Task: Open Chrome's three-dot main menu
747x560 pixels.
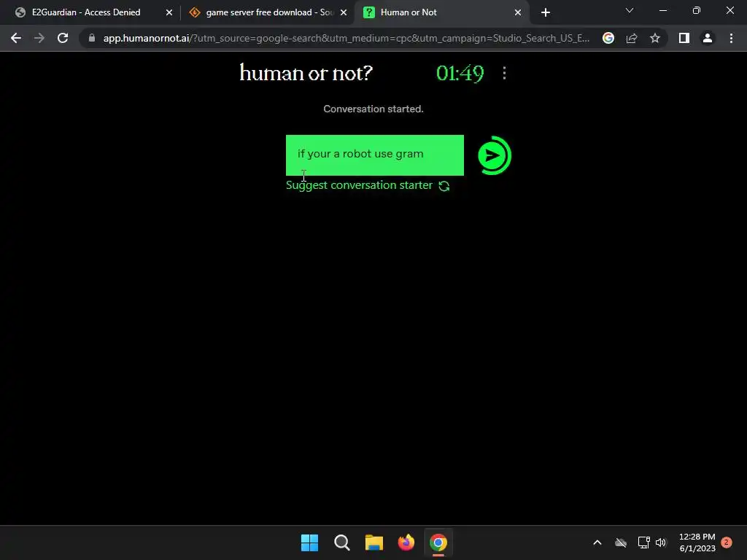Action: (731, 38)
